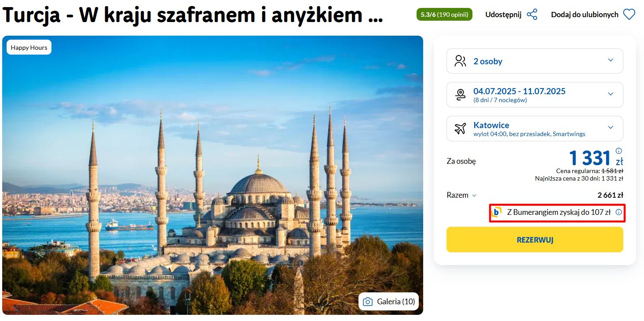Click the 5.3/6 (190 opinii) rating badge
This screenshot has width=644, height=321.
point(444,15)
